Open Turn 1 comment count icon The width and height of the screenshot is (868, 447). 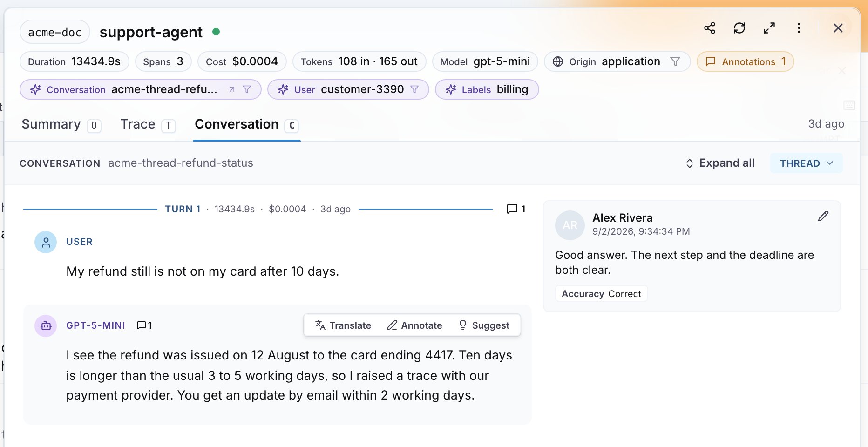point(516,209)
